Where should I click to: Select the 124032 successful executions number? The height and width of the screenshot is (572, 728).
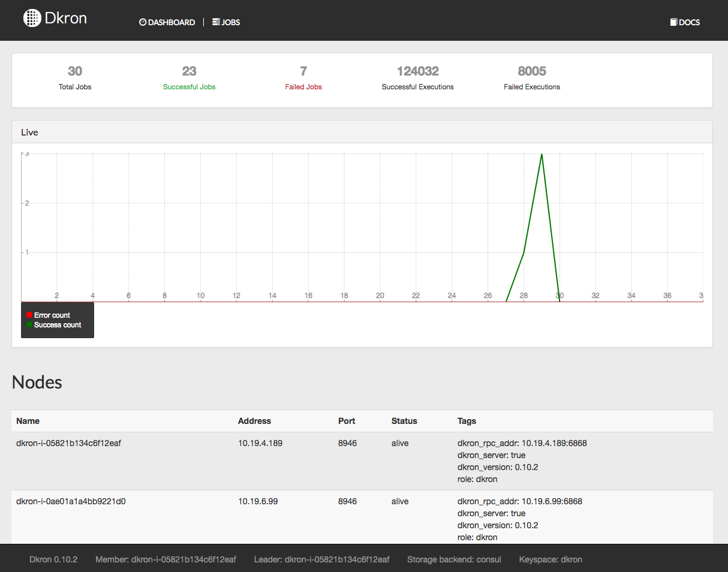pos(418,71)
